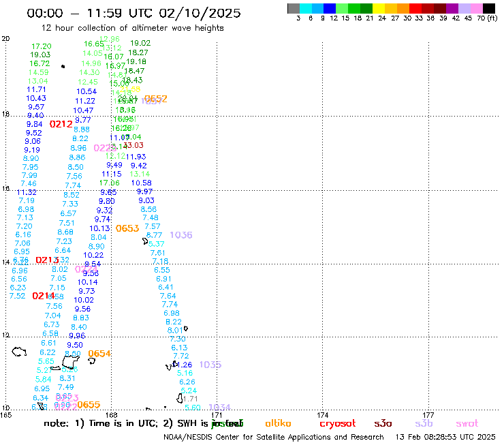This screenshot has width=504, height=443.
Task: Click the wave height value 7.64
Action: [168, 296]
